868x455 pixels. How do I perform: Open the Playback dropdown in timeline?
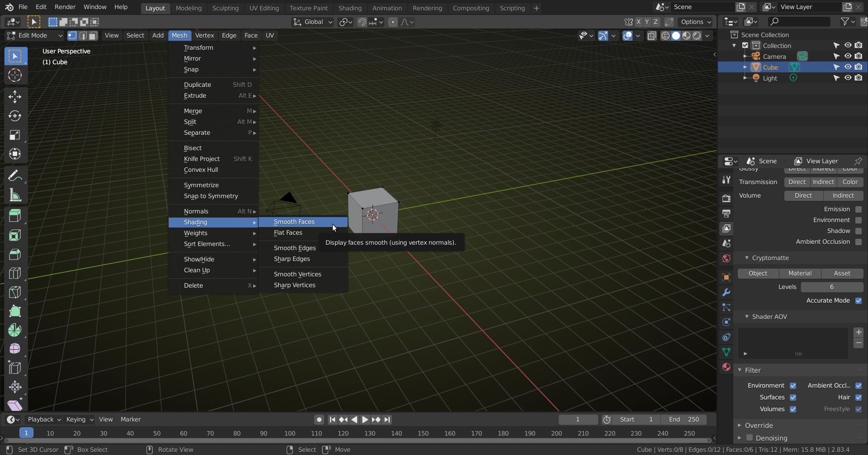[x=43, y=420]
